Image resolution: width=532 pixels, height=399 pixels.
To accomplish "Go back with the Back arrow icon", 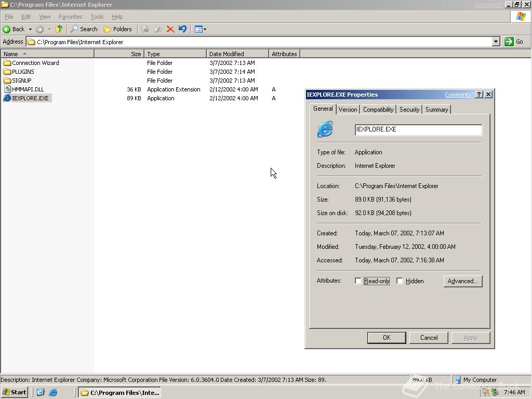I will point(6,29).
